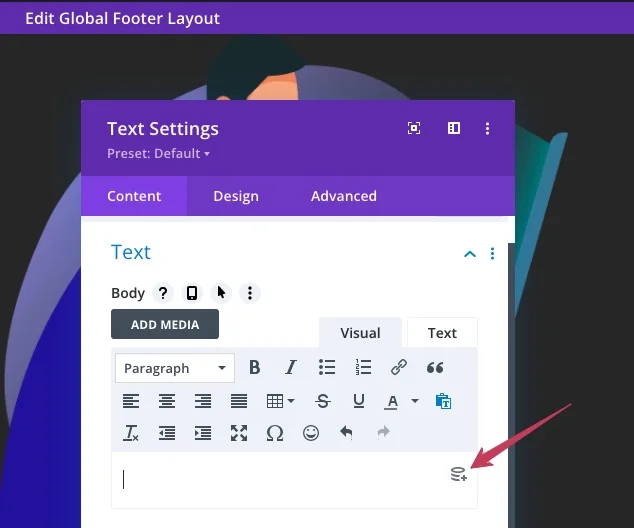Click the decrease indent icon
This screenshot has width=634, height=528.
point(167,433)
